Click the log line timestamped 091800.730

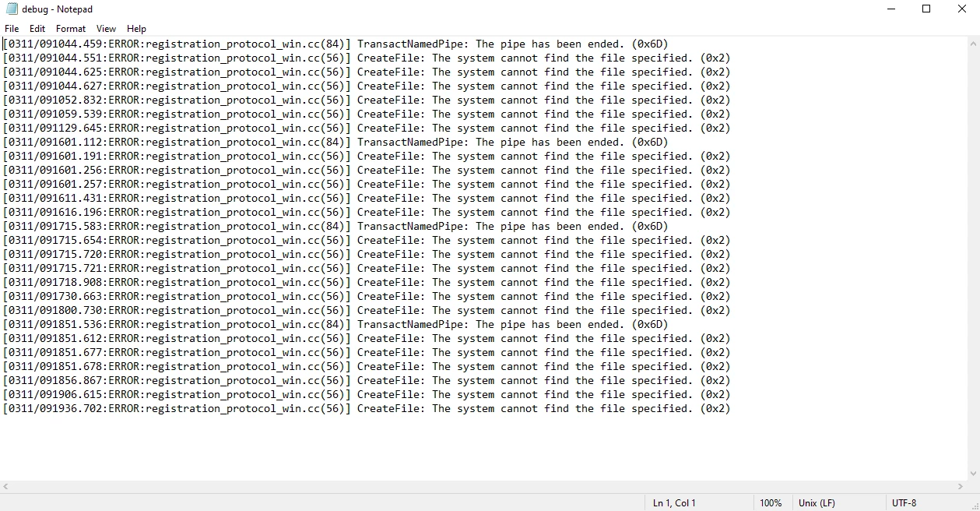coord(367,311)
